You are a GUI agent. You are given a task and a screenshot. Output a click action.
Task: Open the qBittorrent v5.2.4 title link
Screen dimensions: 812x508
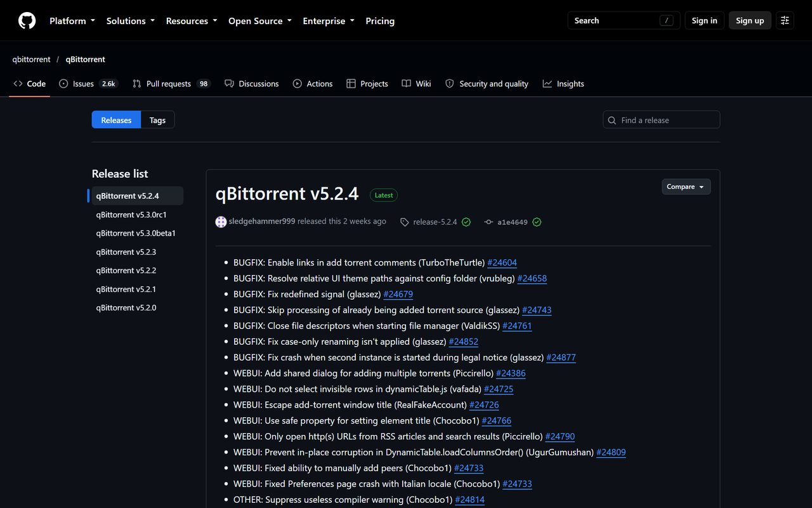pos(287,194)
